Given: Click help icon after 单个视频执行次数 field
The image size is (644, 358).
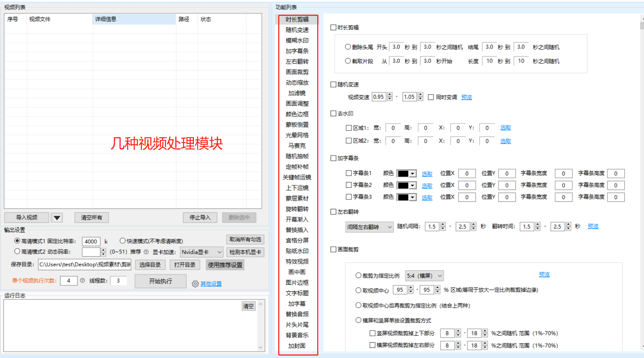Looking at the screenshot, I should [83, 280].
